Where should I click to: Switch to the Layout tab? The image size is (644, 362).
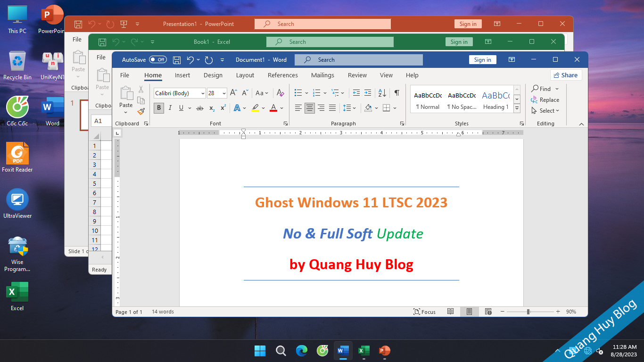[245, 75]
